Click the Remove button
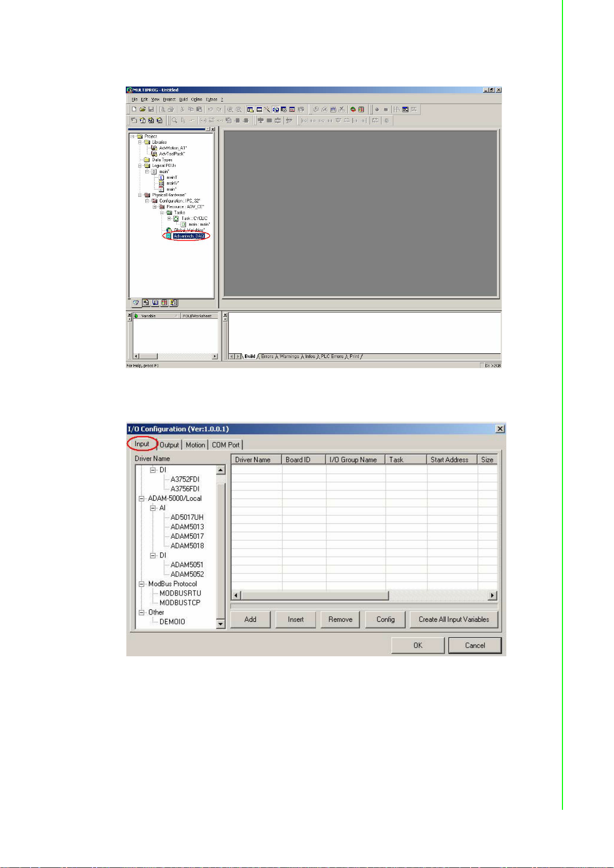 [x=340, y=620]
